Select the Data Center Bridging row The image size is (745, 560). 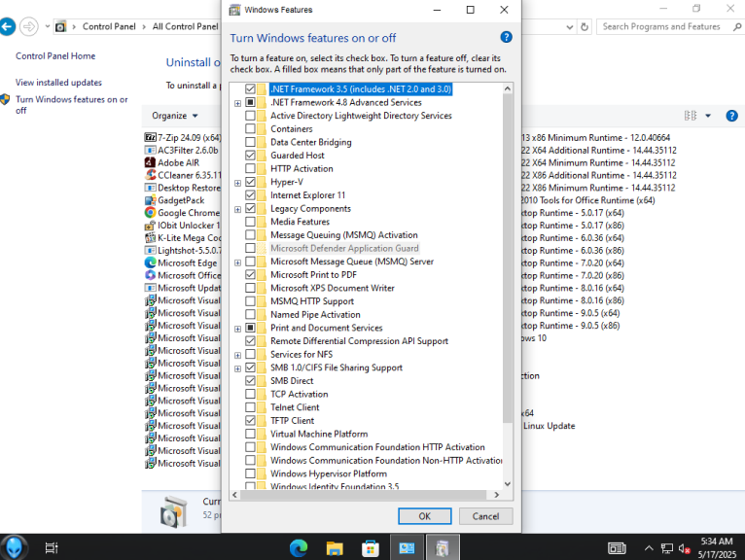point(310,142)
